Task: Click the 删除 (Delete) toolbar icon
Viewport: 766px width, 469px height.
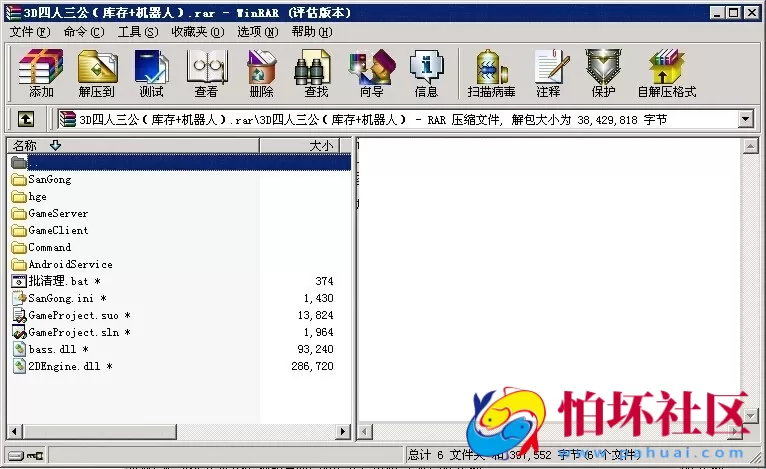Action: pos(261,73)
